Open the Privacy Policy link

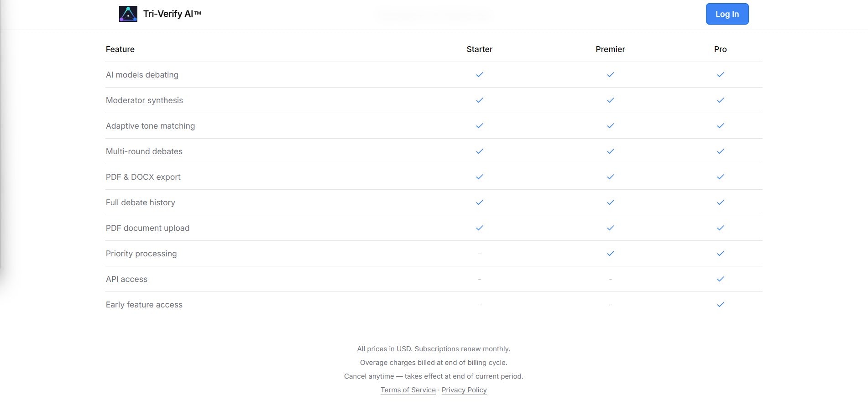464,390
